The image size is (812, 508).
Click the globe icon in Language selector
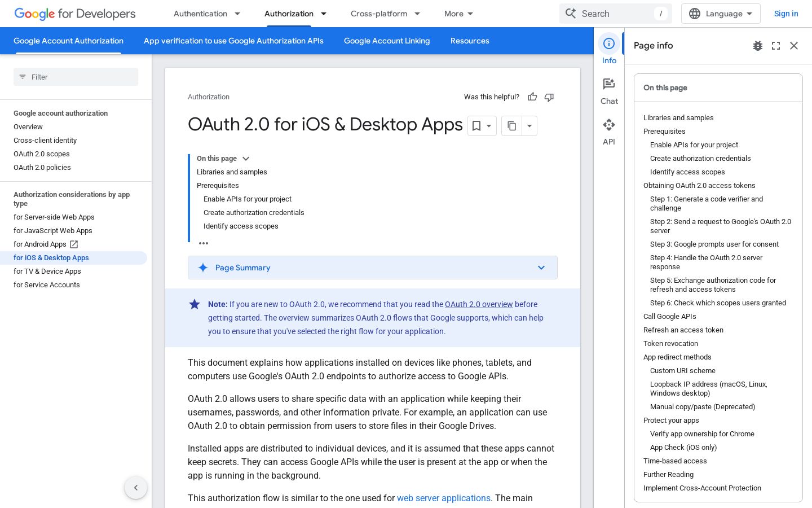[695, 14]
